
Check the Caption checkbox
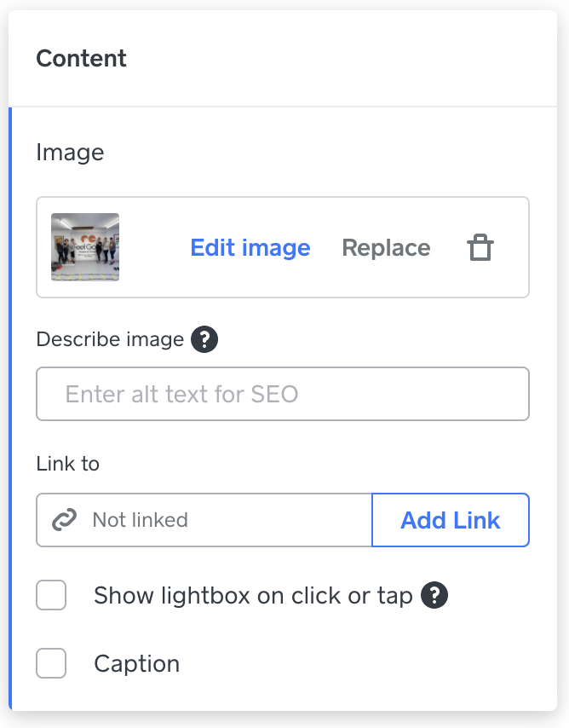tap(51, 663)
